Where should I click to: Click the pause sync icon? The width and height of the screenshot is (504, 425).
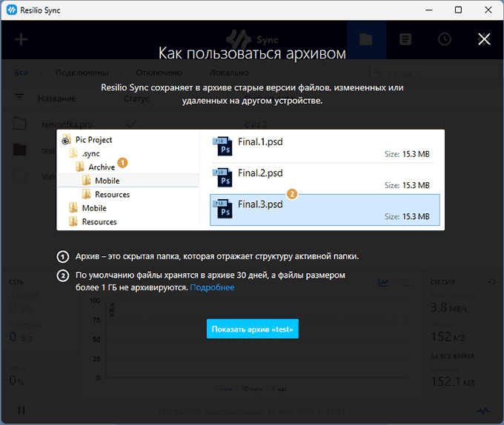(21, 410)
